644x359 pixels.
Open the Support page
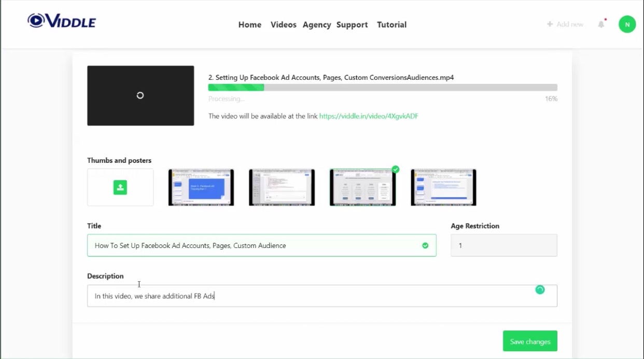[352, 24]
